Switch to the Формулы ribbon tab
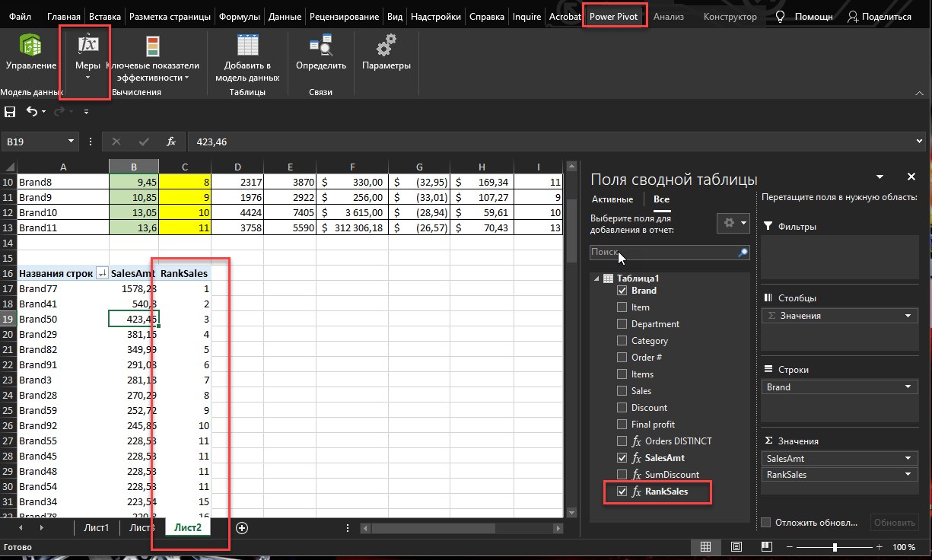The image size is (932, 560). tap(239, 16)
